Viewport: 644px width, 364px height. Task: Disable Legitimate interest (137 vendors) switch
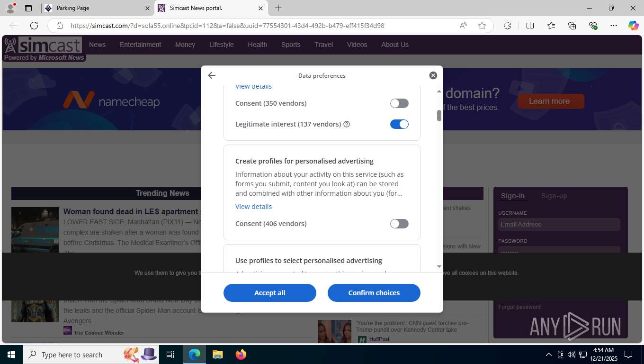point(399,124)
